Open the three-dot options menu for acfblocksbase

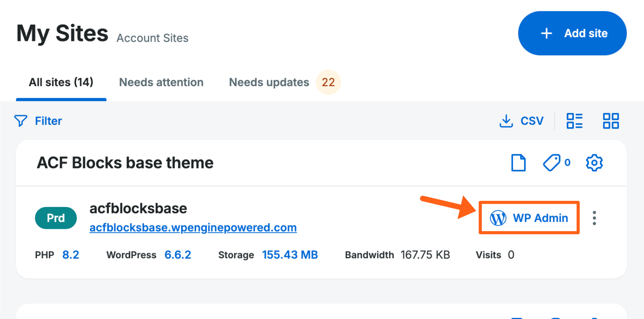(x=594, y=218)
